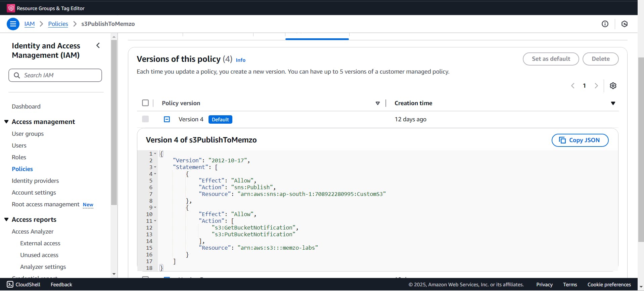Open Cookie preferences in the footer
Screen dimensions: 644x291
point(609,285)
